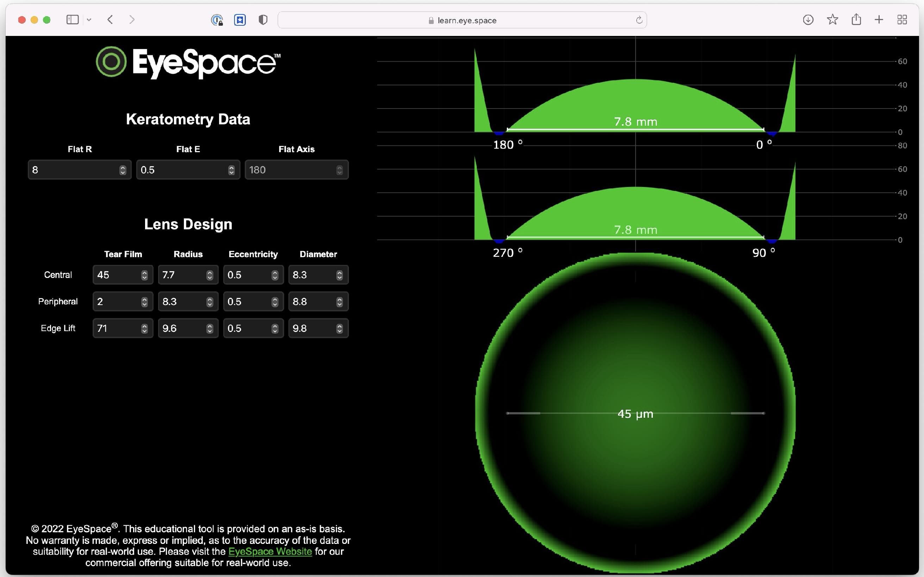
Task: Click the 7.8 mm label on 270° profile
Action: 636,230
